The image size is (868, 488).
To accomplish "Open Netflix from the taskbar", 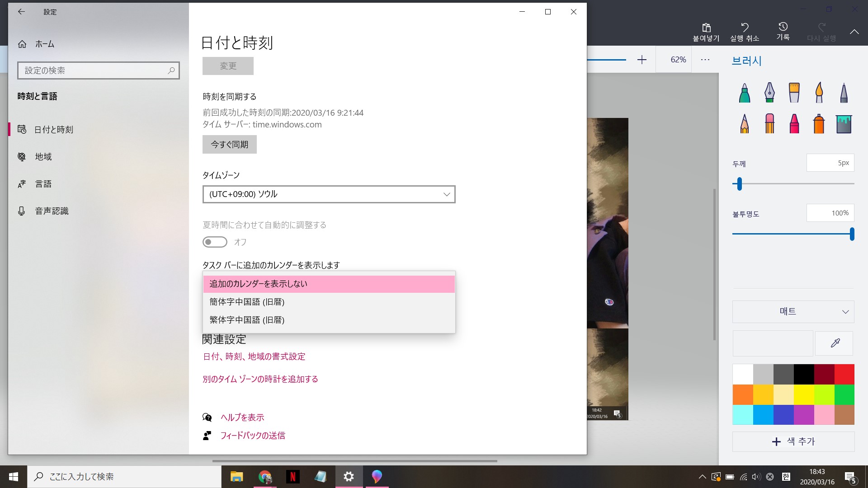I will click(x=292, y=477).
